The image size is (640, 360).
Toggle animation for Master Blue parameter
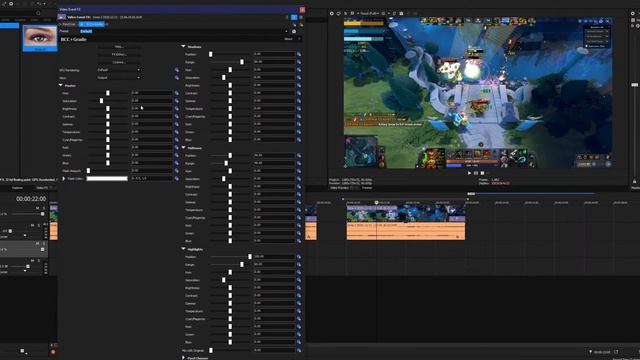[x=177, y=163]
